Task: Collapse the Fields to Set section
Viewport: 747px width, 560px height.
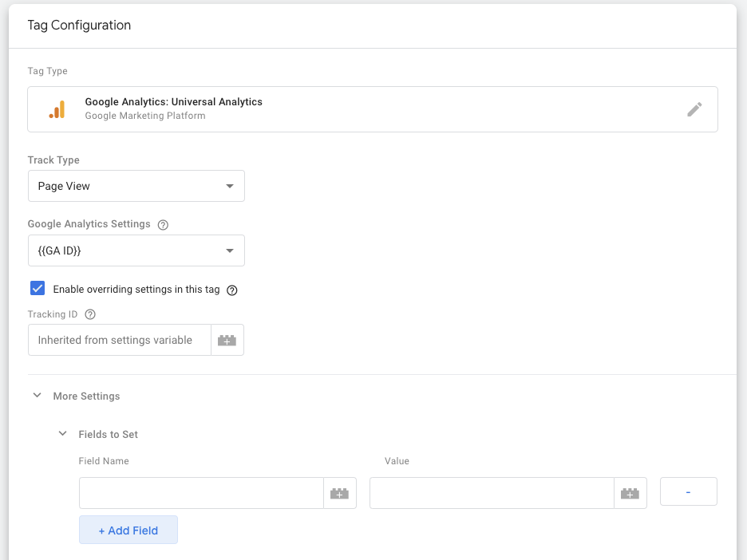Action: click(62, 433)
